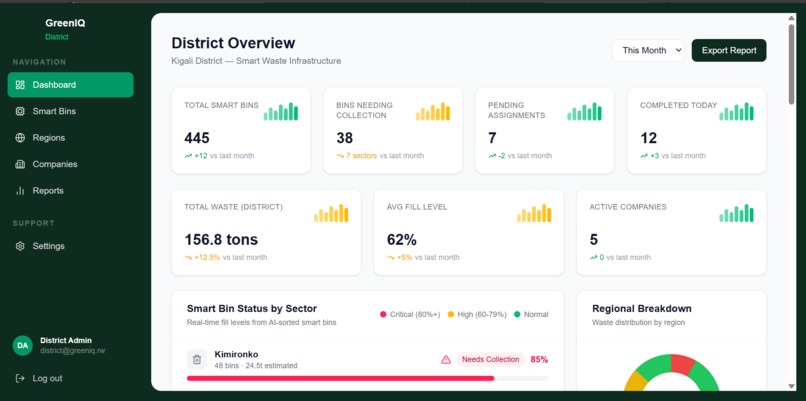Click the '48 bins · 24.5t estimated' text

tap(255, 366)
